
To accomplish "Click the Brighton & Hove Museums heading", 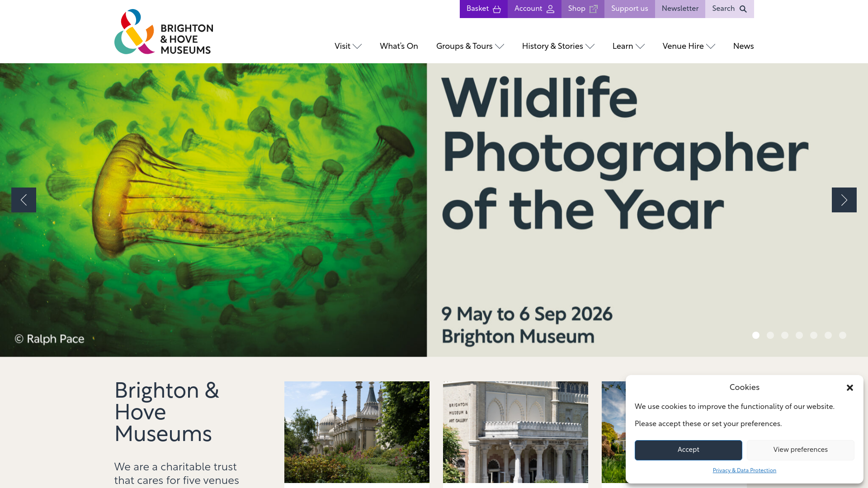I will point(167,412).
